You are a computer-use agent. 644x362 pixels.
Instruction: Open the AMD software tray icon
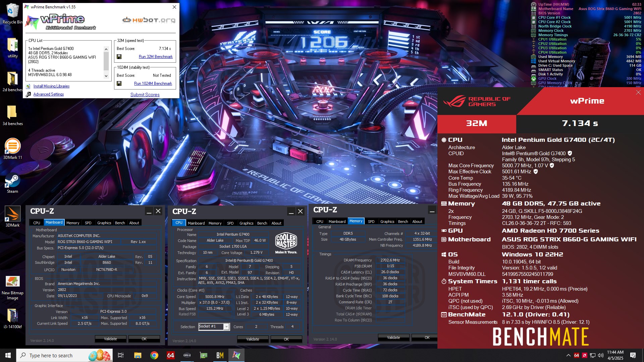[585, 355]
